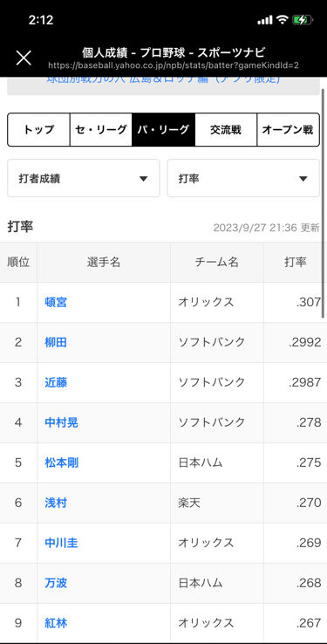
Task: Click the page URL in header
Action: 174,65
